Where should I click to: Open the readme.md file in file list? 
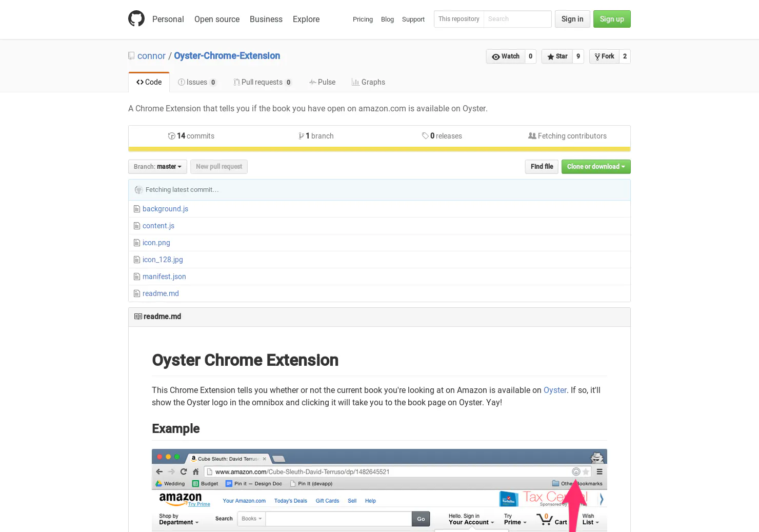(161, 293)
